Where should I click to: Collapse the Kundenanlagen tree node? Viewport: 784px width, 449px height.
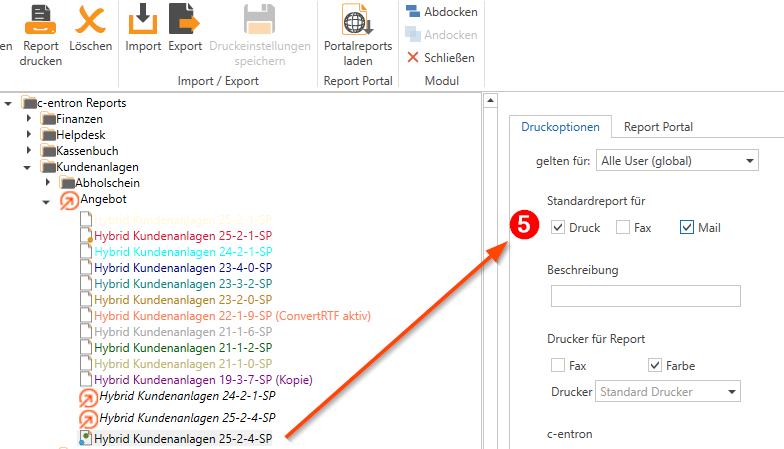click(27, 168)
